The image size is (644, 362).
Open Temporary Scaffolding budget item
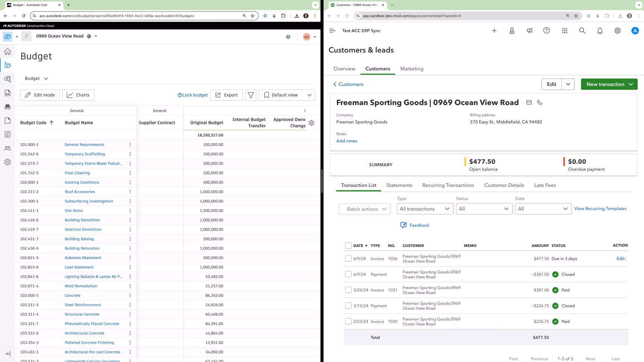coord(85,154)
